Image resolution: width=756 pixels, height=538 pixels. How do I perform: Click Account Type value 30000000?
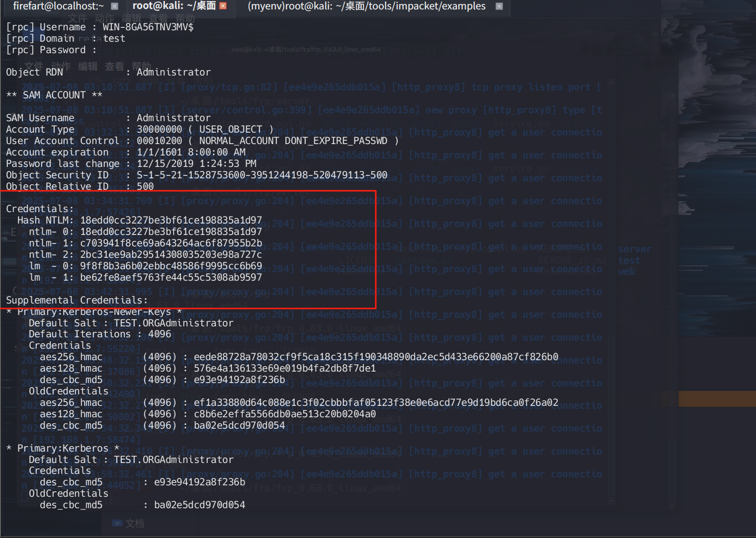(160, 129)
